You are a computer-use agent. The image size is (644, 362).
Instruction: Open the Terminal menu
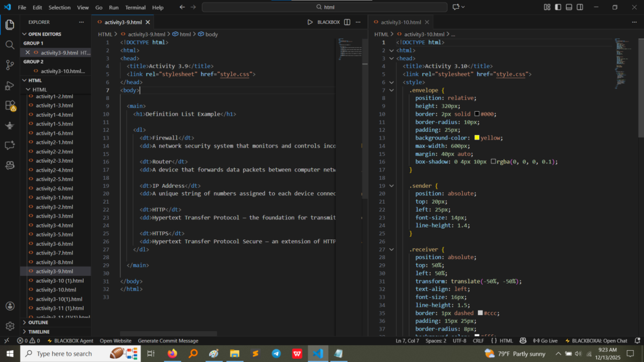[x=135, y=8]
